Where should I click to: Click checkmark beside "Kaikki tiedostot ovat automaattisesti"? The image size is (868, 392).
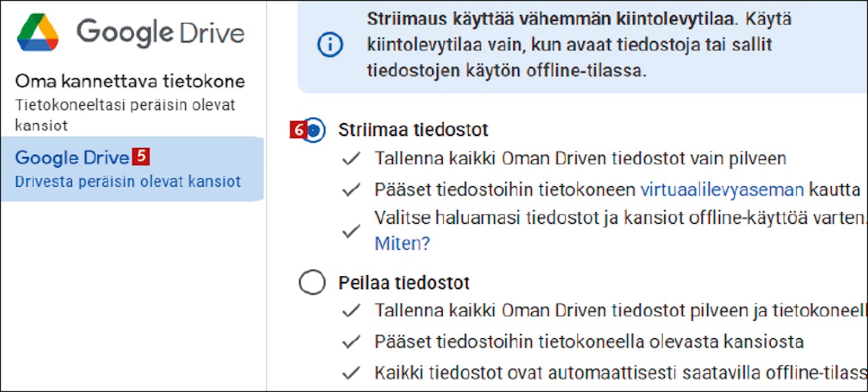pyautogui.click(x=351, y=373)
